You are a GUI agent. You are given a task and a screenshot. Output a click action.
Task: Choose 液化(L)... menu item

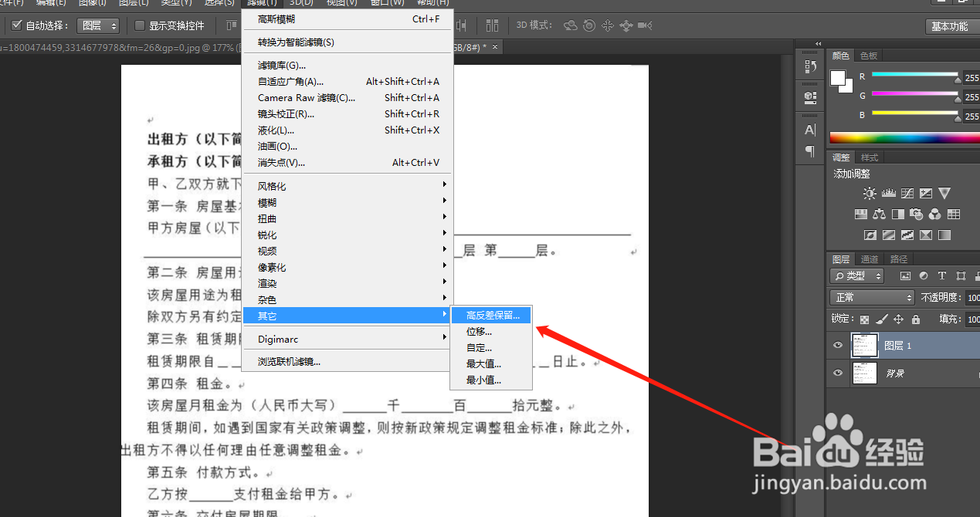click(347, 130)
